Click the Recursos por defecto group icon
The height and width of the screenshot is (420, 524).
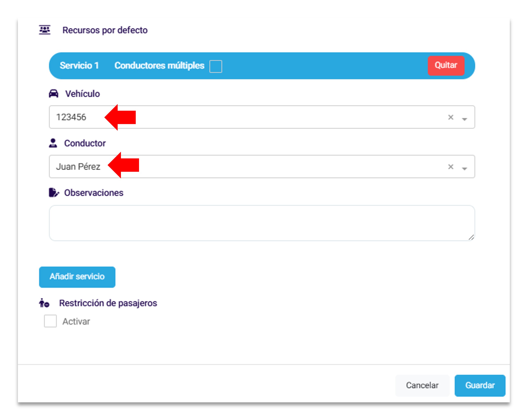tap(45, 30)
